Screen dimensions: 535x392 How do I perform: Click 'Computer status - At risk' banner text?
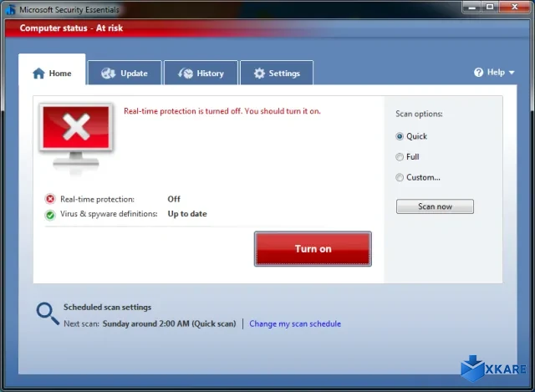point(71,28)
